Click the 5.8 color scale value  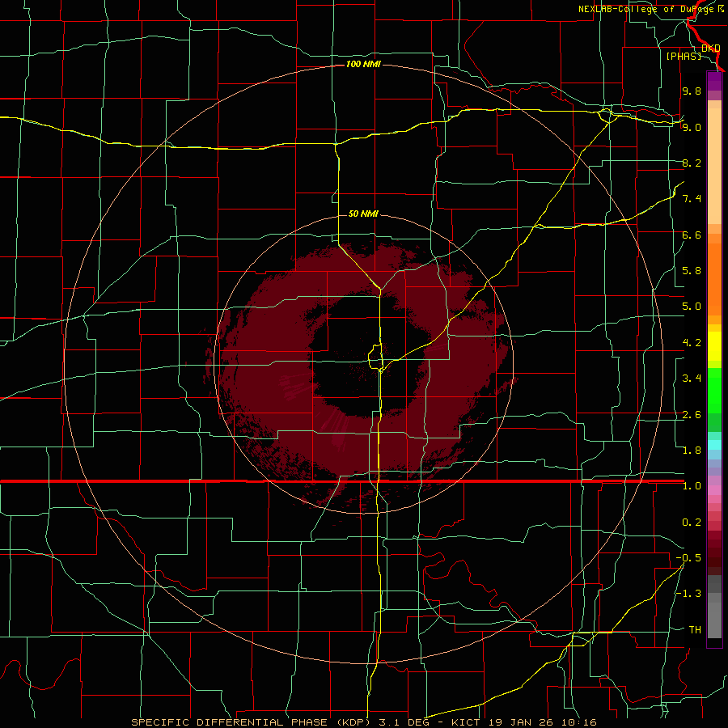point(692,271)
